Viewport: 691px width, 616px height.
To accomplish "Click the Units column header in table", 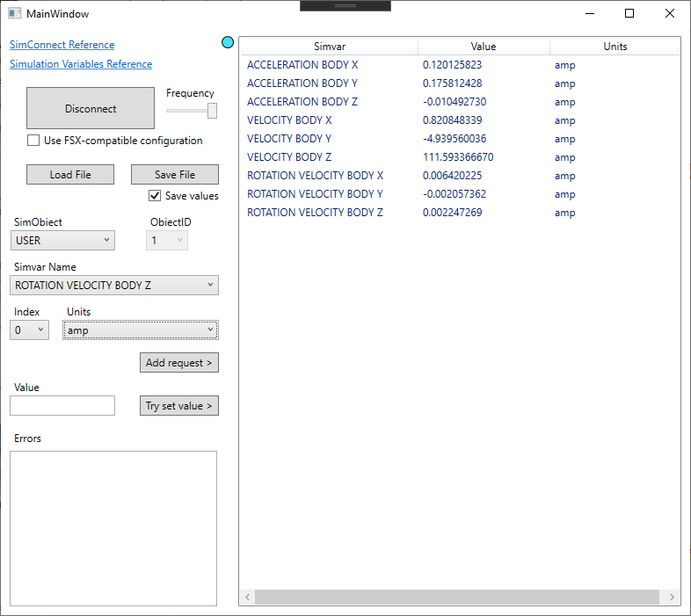I will coord(615,47).
